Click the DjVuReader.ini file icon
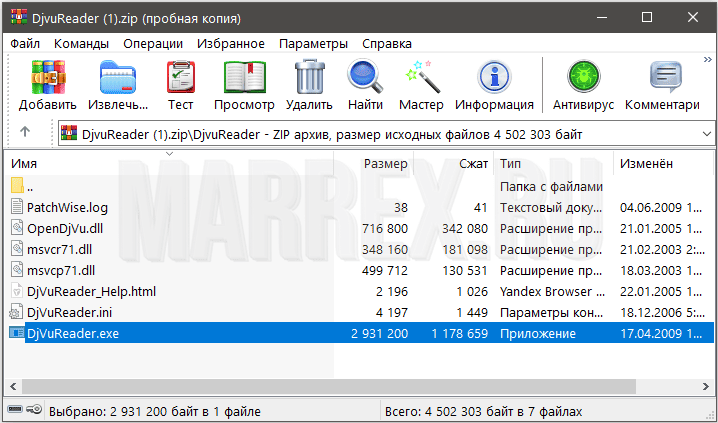This screenshot has width=718, height=423. pyautogui.click(x=16, y=312)
